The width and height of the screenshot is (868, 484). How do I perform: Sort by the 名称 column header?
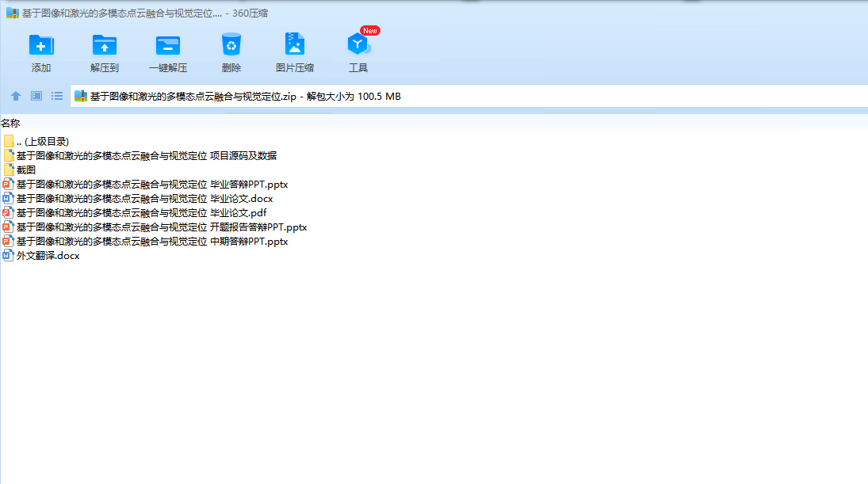click(x=10, y=124)
